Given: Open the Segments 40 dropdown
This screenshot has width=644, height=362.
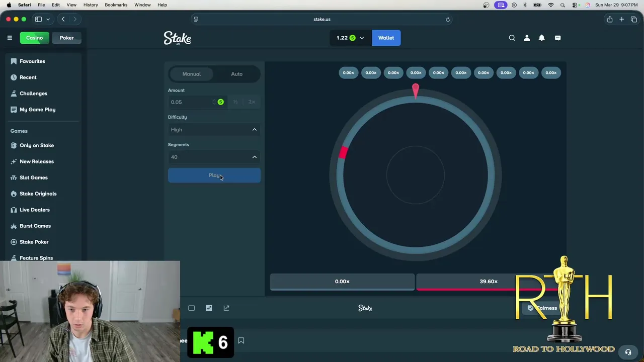Looking at the screenshot, I should point(214,157).
